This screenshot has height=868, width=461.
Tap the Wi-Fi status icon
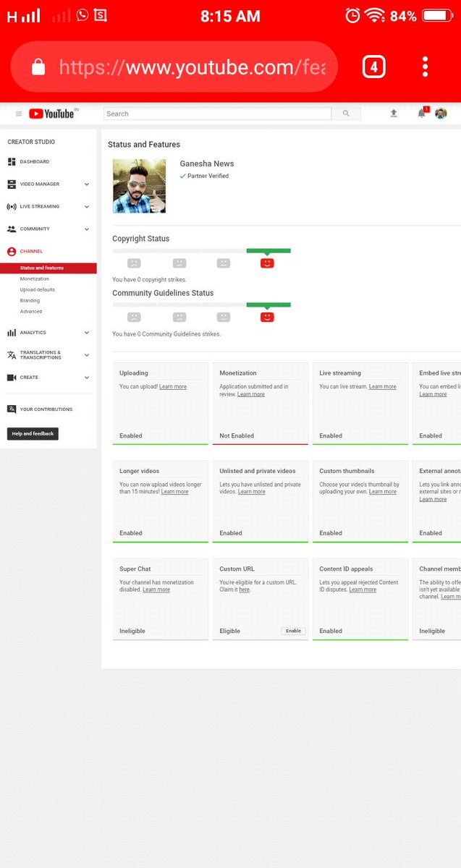pos(375,15)
